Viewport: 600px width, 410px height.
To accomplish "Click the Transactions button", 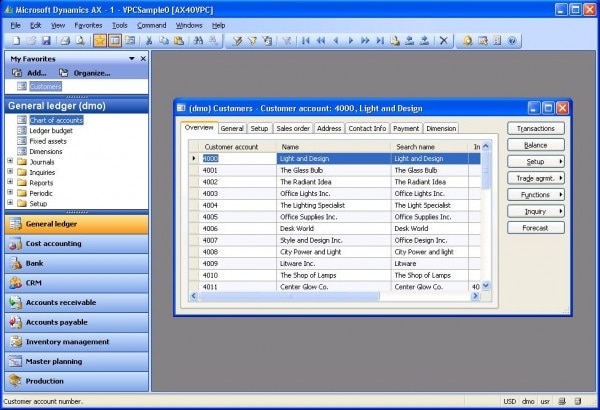I will coord(536,129).
